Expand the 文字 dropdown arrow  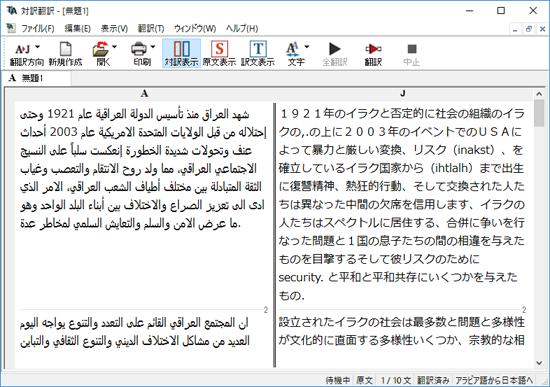click(x=307, y=47)
